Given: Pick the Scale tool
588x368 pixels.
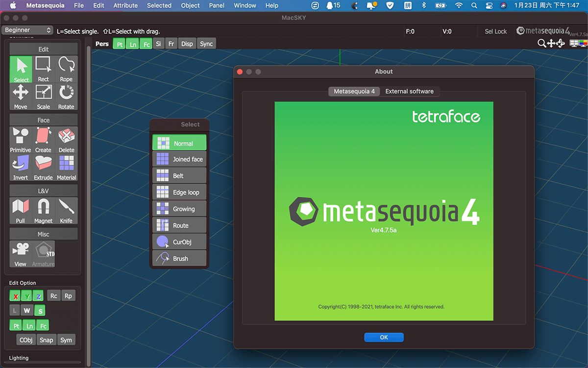Looking at the screenshot, I should [44, 97].
